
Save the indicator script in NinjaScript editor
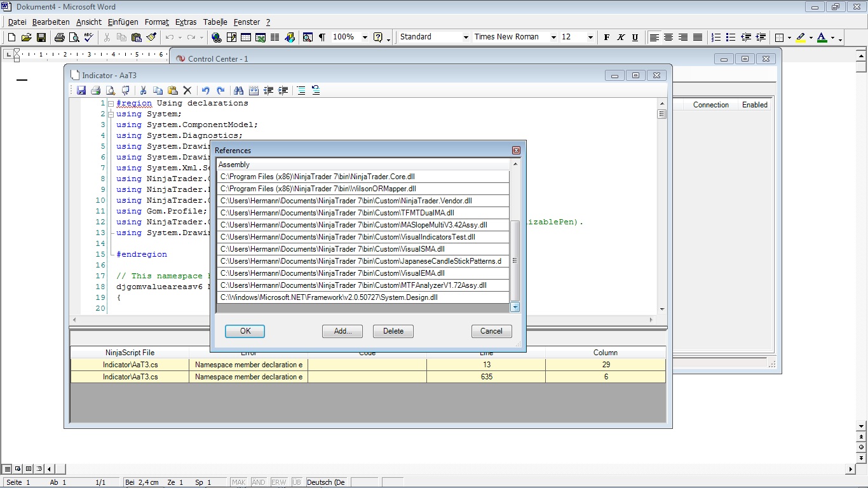pyautogui.click(x=81, y=91)
